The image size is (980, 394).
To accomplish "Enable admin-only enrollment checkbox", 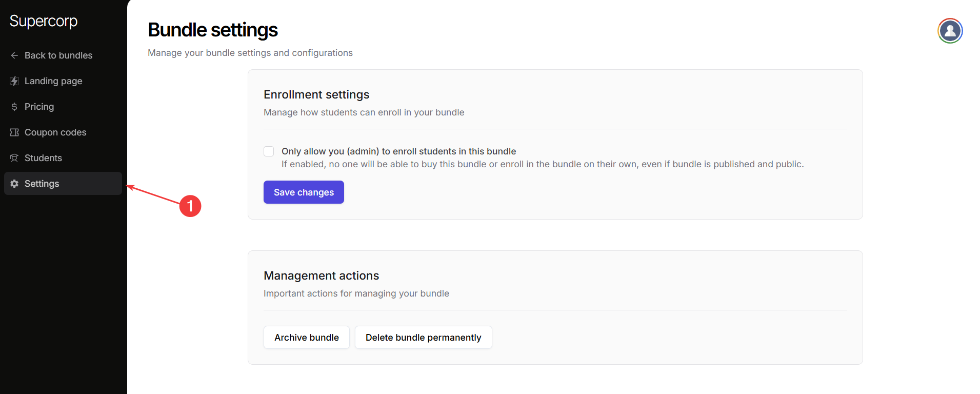I will tap(269, 151).
